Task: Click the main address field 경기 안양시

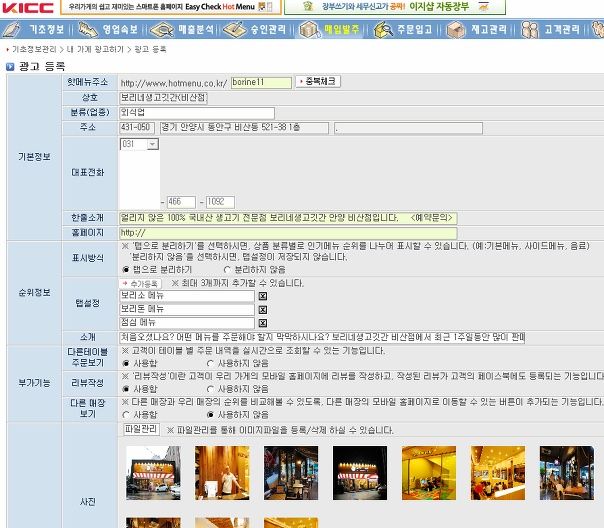Action: coord(244,128)
